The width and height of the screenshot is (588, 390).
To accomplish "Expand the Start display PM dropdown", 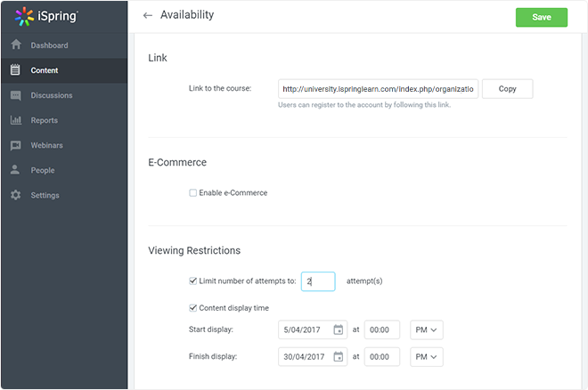I will point(427,329).
